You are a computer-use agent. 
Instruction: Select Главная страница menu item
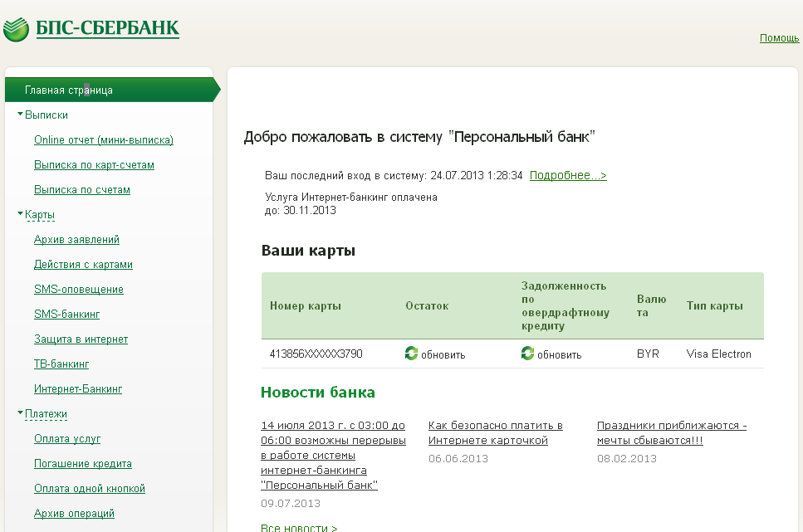click(x=69, y=90)
